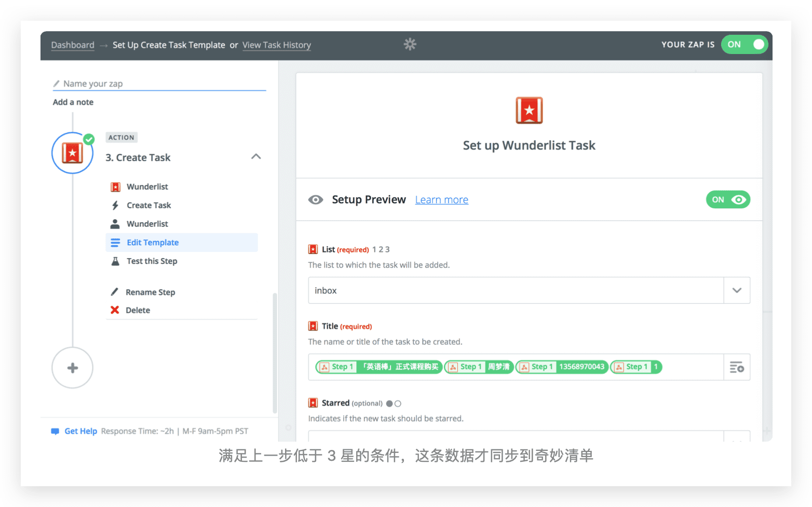This screenshot has width=812, height=507.
Task: Select the Wunderlist account menu item
Action: click(x=147, y=224)
